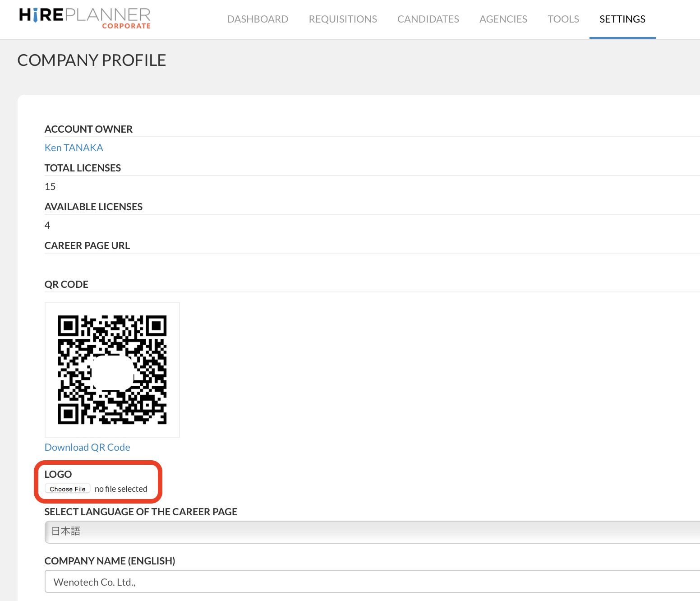Click the Career Page URL label
700x601 pixels.
[87, 245]
